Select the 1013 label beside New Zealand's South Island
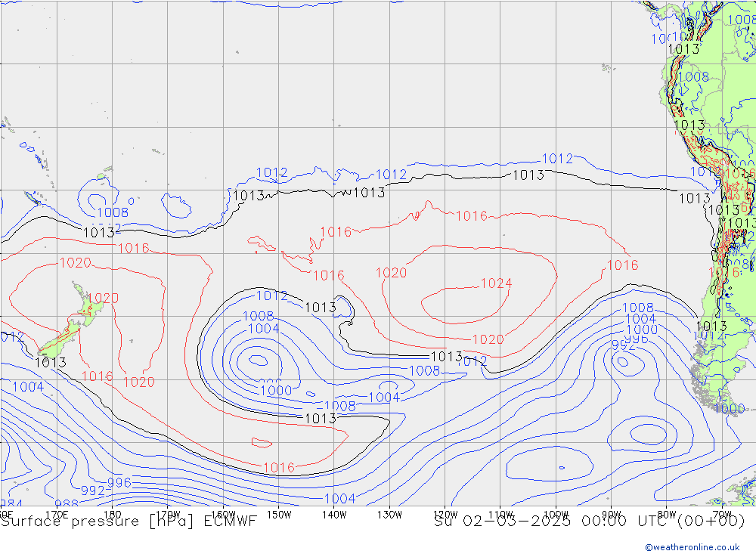This screenshot has width=756, height=554. point(51,363)
